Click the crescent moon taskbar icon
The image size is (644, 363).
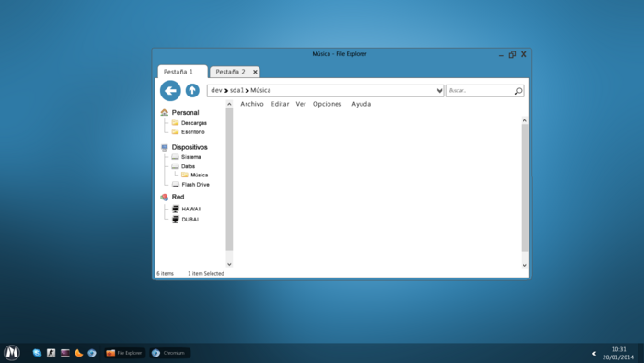pyautogui.click(x=79, y=353)
